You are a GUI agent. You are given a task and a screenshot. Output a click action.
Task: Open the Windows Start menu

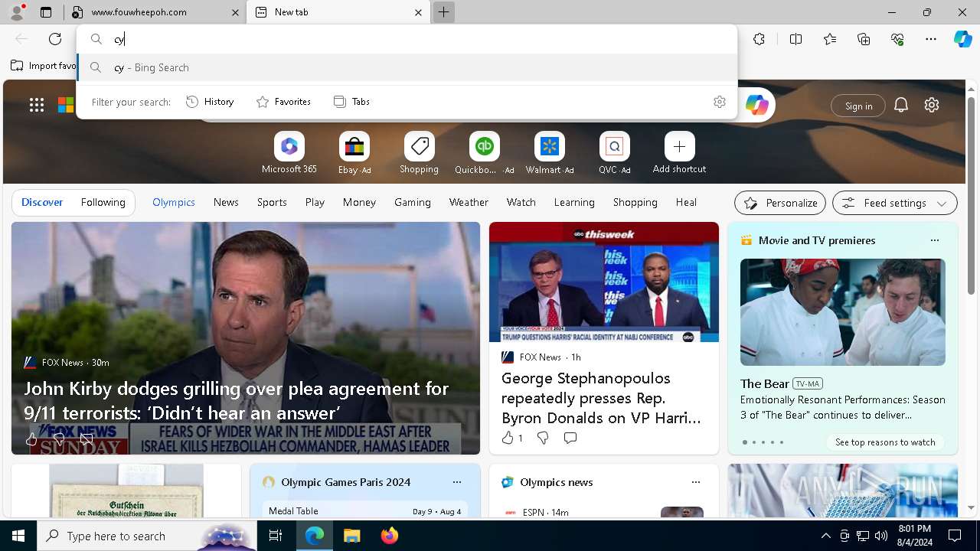tap(18, 536)
